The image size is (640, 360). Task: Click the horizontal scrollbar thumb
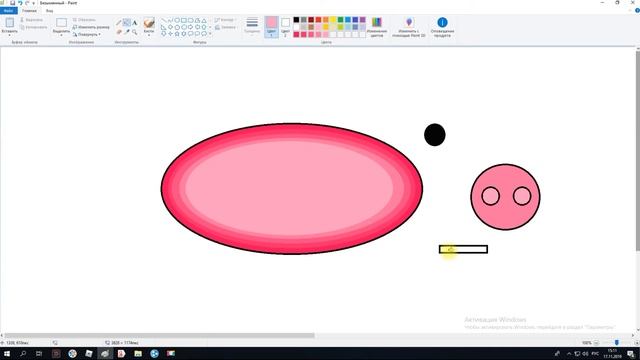coord(159,336)
